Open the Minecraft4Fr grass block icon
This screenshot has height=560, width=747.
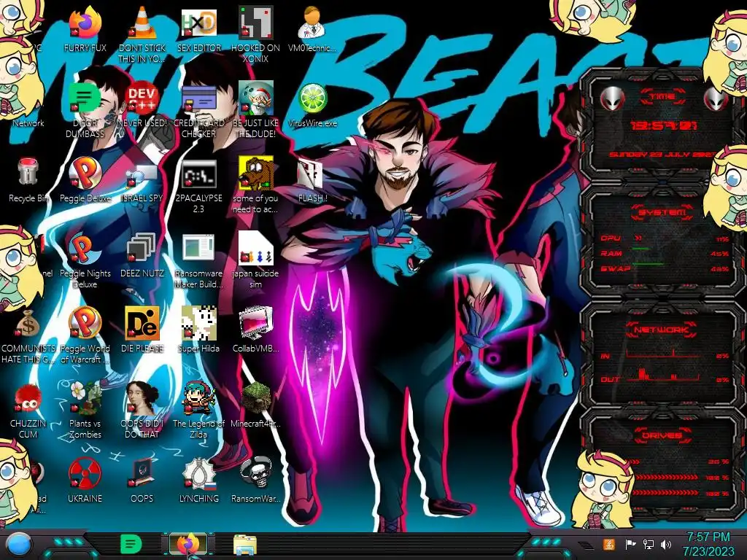pos(255,398)
